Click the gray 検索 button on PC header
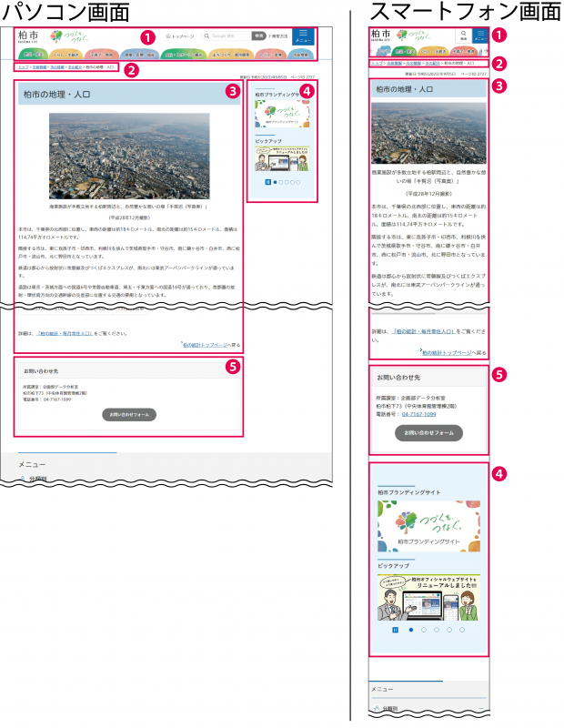This screenshot has height=728, width=564. (258, 35)
